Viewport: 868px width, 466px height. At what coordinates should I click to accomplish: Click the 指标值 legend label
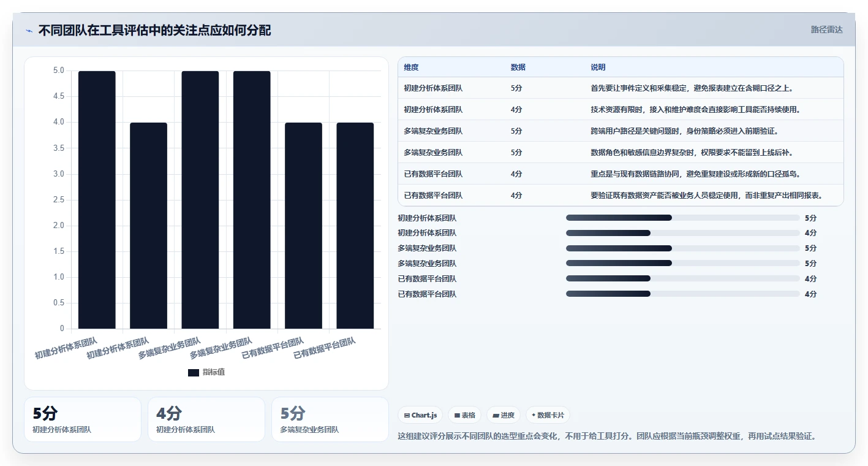214,372
